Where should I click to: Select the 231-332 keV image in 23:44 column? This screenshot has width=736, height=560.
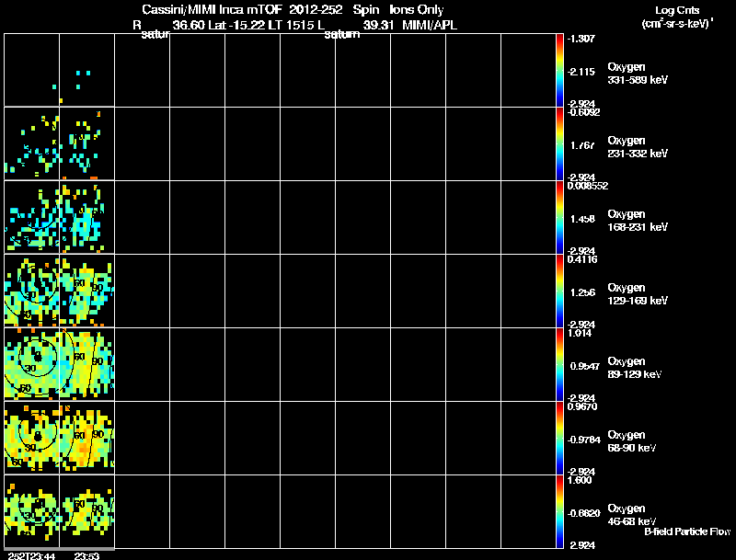click(32, 143)
